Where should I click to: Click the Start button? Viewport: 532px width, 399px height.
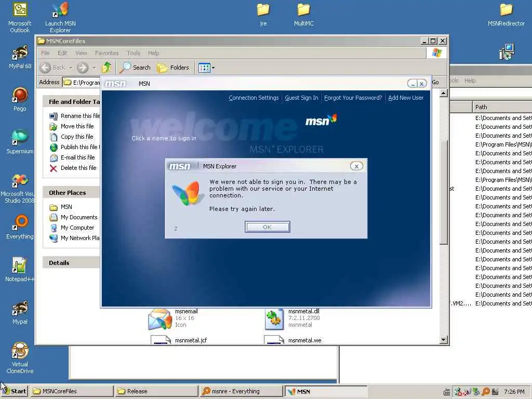[x=14, y=391]
